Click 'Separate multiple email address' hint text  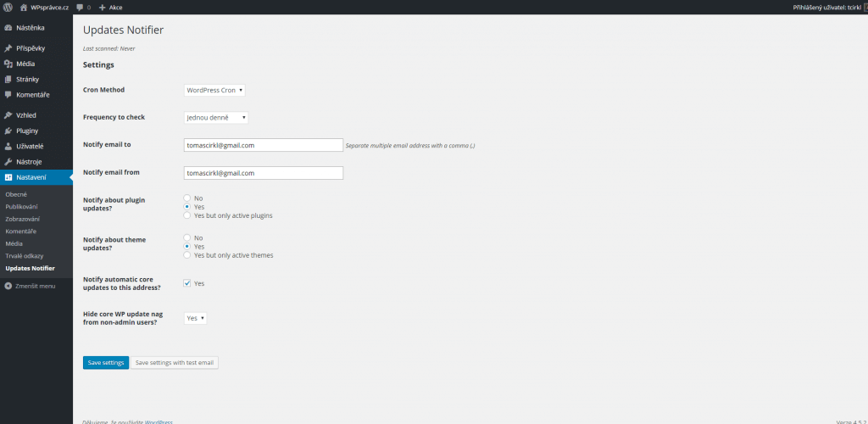pyautogui.click(x=410, y=146)
